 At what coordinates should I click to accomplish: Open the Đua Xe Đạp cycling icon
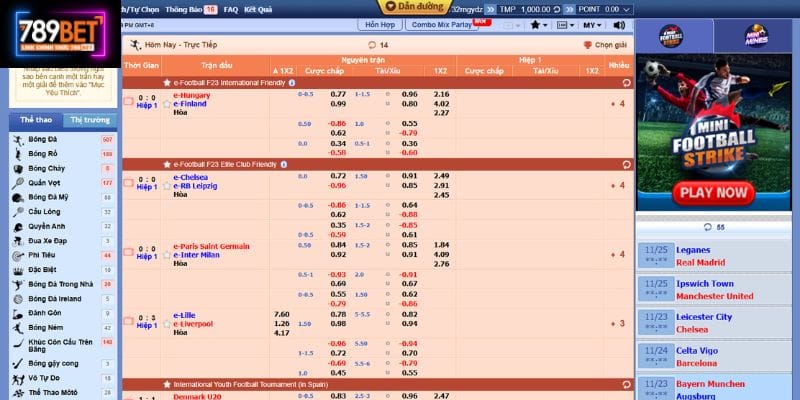(x=18, y=241)
